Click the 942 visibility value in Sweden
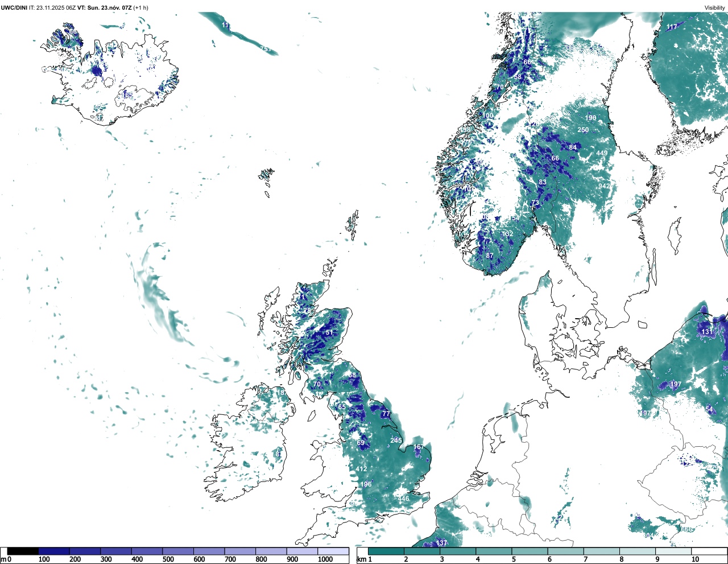The width and height of the screenshot is (728, 564). pyautogui.click(x=604, y=186)
